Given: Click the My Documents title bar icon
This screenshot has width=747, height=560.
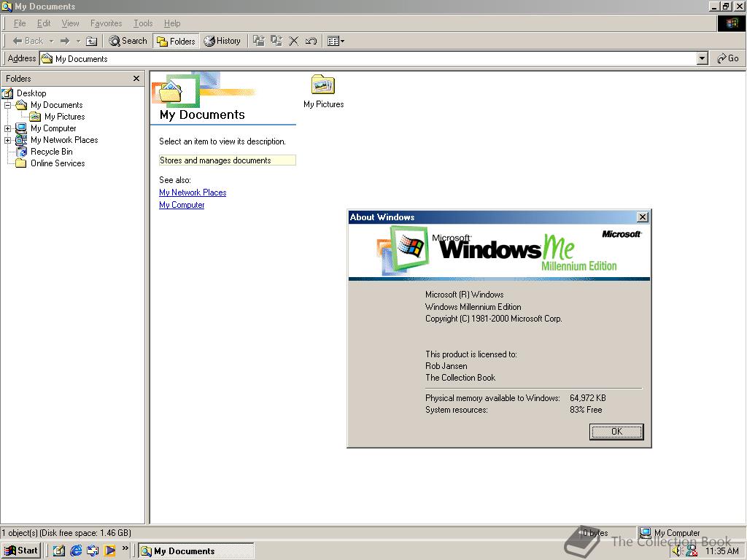Looking at the screenshot, I should pos(7,6).
